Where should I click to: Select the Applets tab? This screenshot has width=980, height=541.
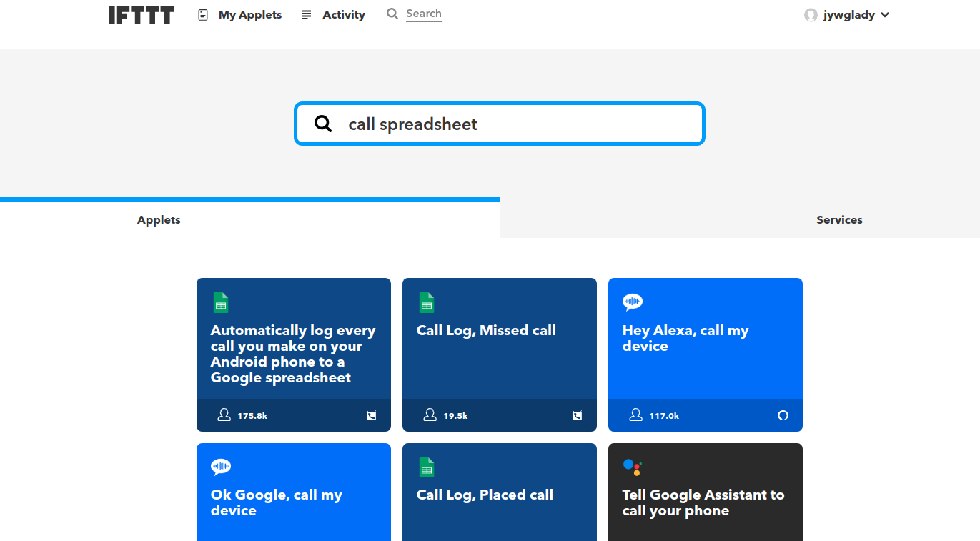click(159, 220)
